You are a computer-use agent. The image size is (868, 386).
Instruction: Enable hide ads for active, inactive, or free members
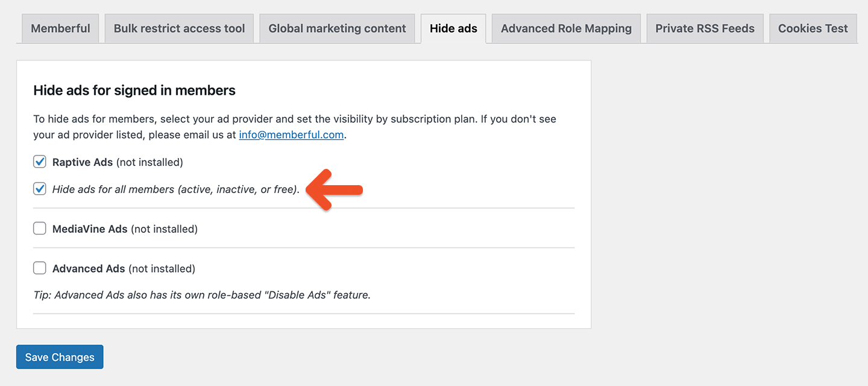click(39, 189)
